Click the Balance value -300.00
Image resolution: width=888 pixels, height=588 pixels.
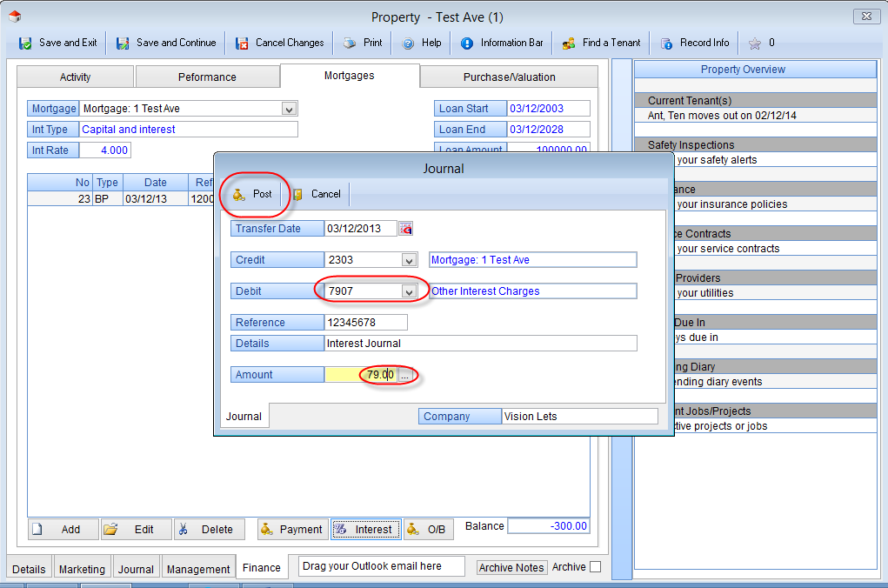click(x=548, y=526)
